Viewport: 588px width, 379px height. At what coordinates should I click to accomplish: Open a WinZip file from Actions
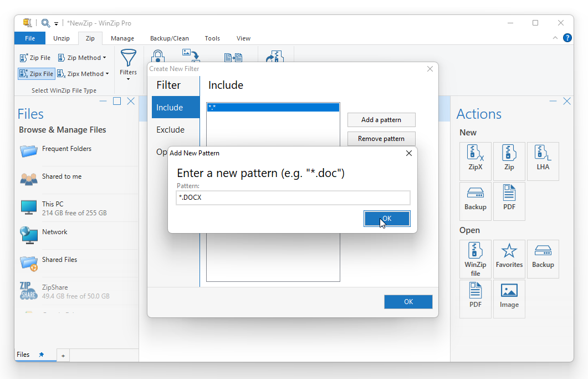click(x=475, y=259)
